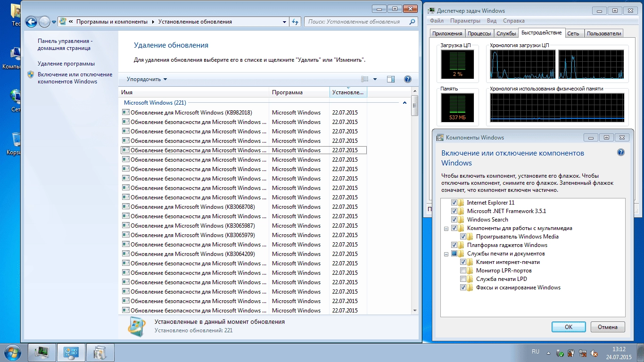
Task: Open Task Manager's Вид menu
Action: [x=492, y=21]
